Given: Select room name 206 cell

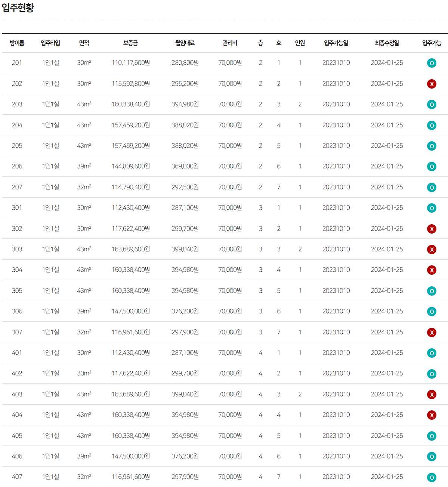Looking at the screenshot, I should click(x=17, y=166).
